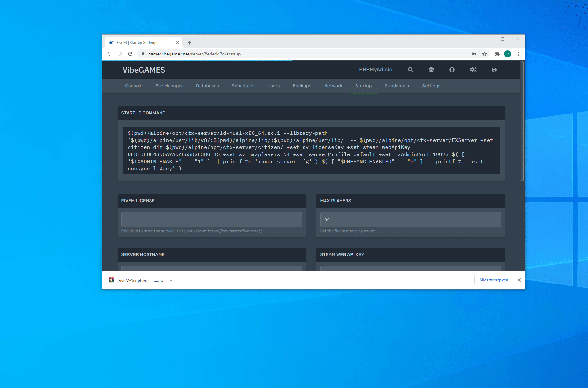Click the search magnifier icon in VibeGAMES header

point(410,70)
